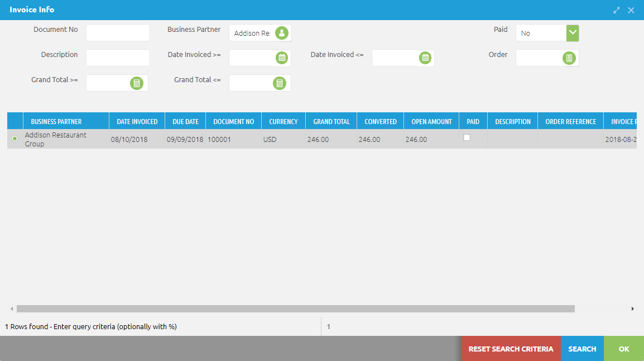644x361 pixels.
Task: Open the Date Invoiced >= calendar picker
Action: 282,58
